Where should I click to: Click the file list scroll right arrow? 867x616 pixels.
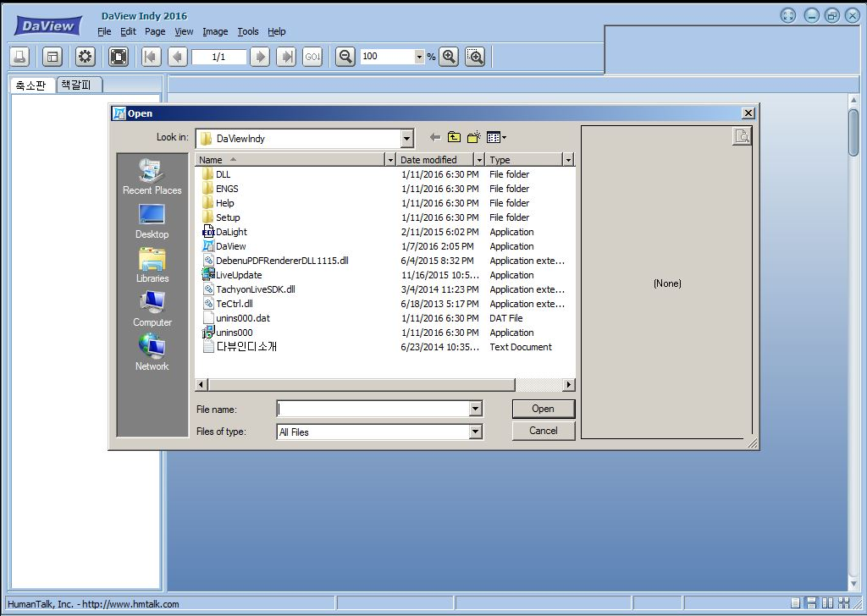568,384
